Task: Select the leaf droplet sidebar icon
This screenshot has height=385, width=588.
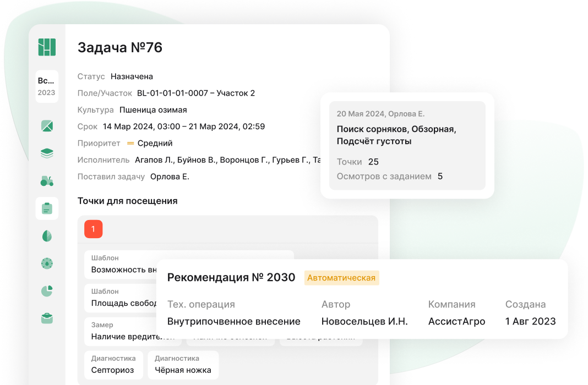Action: 47,235
